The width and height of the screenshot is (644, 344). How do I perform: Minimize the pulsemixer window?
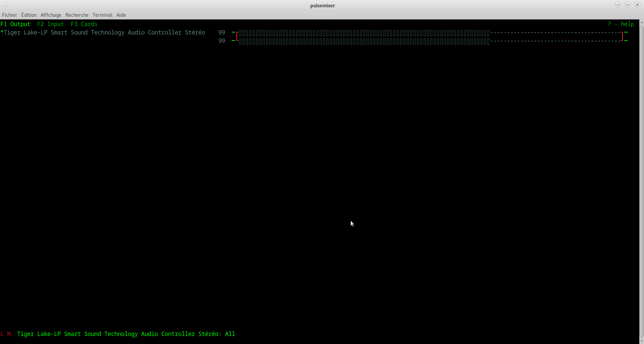(x=618, y=4)
